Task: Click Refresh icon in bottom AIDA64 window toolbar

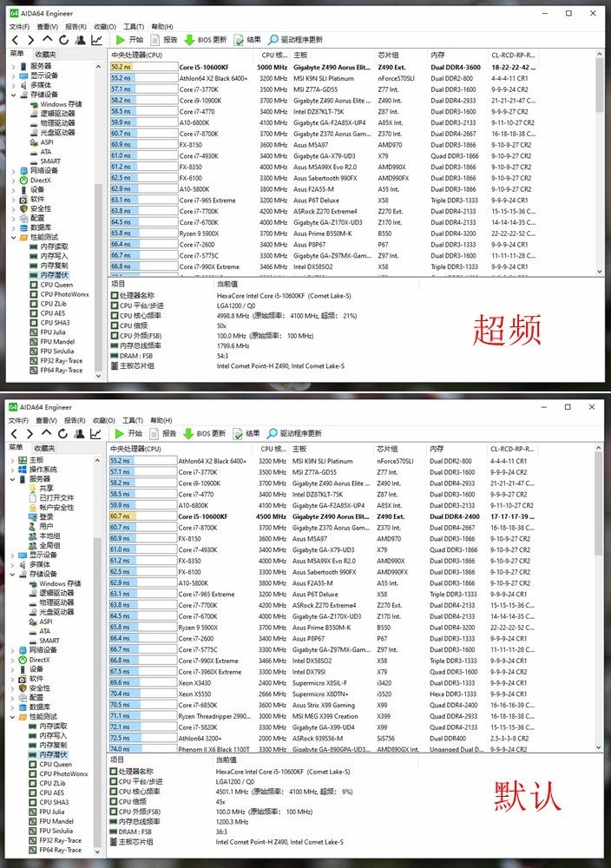Action: (x=62, y=433)
